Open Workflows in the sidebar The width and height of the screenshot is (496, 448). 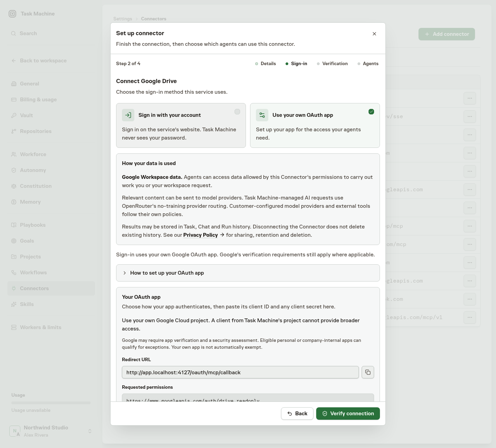click(51, 273)
